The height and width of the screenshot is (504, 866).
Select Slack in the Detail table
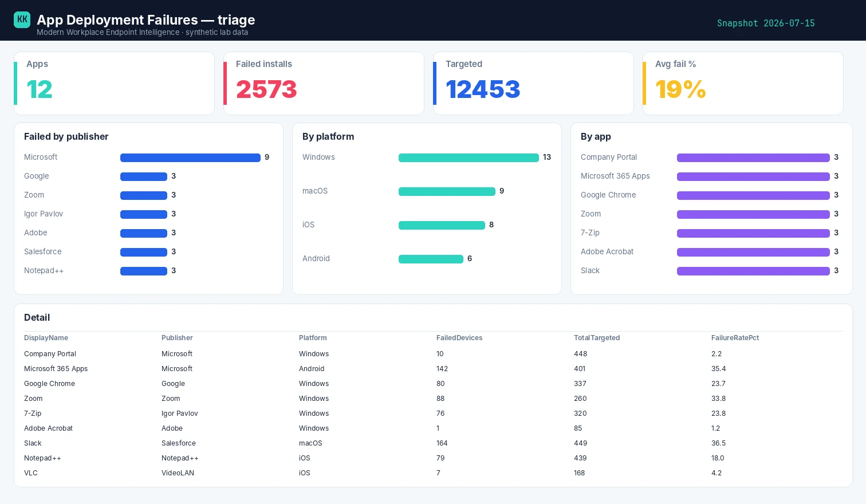(33, 443)
